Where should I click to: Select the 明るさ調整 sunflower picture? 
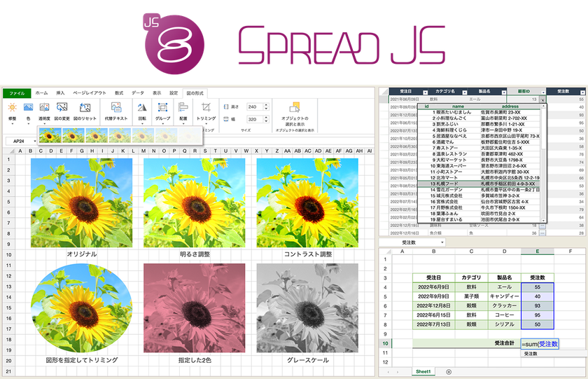(195, 202)
